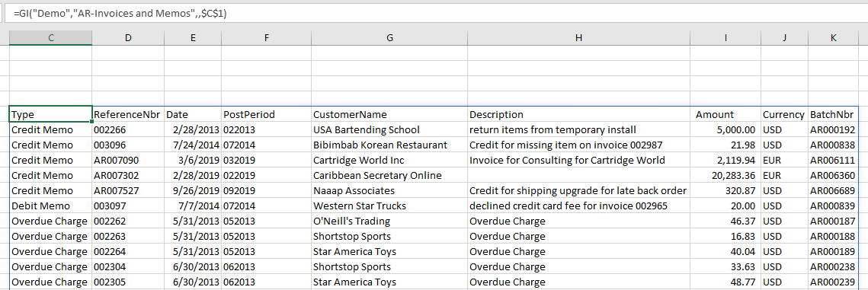Select column J header

pyautogui.click(x=784, y=37)
